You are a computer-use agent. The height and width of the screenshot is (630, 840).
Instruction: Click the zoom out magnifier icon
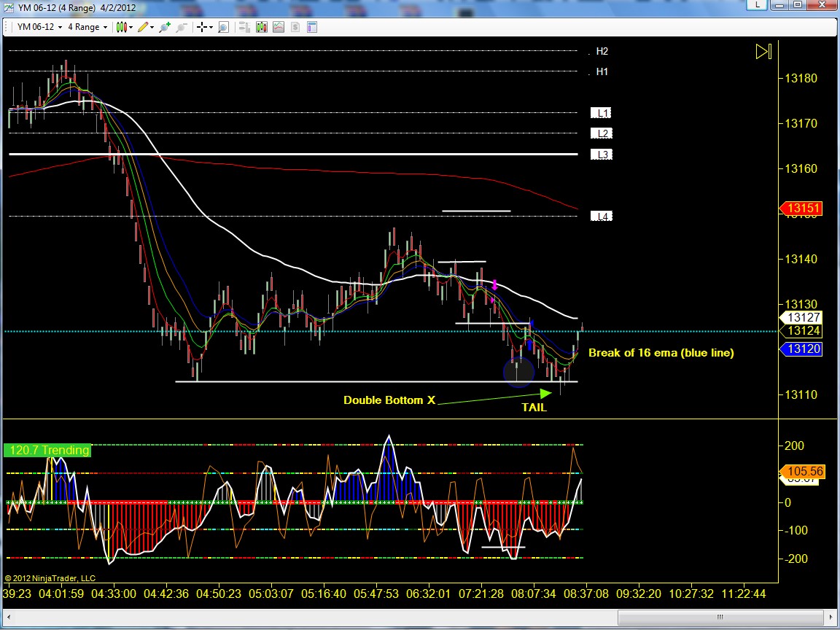(x=181, y=27)
